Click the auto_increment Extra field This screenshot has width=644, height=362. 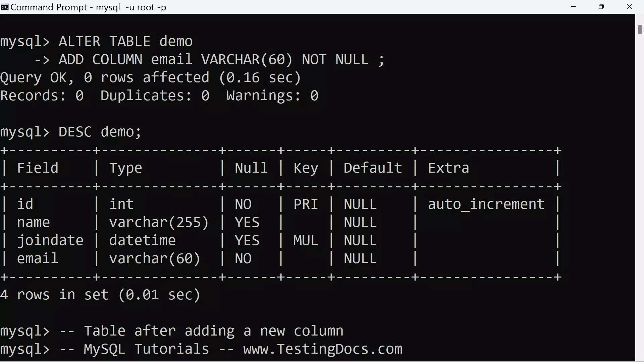[486, 204]
